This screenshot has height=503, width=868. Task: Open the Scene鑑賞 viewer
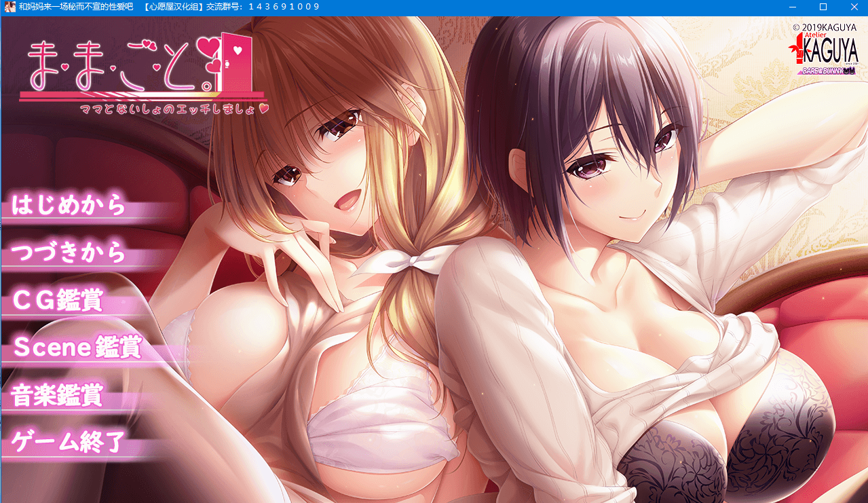pos(77,347)
